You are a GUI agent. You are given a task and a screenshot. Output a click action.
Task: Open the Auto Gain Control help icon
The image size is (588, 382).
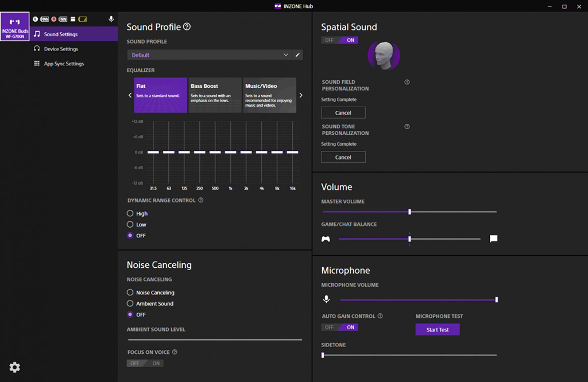point(380,316)
